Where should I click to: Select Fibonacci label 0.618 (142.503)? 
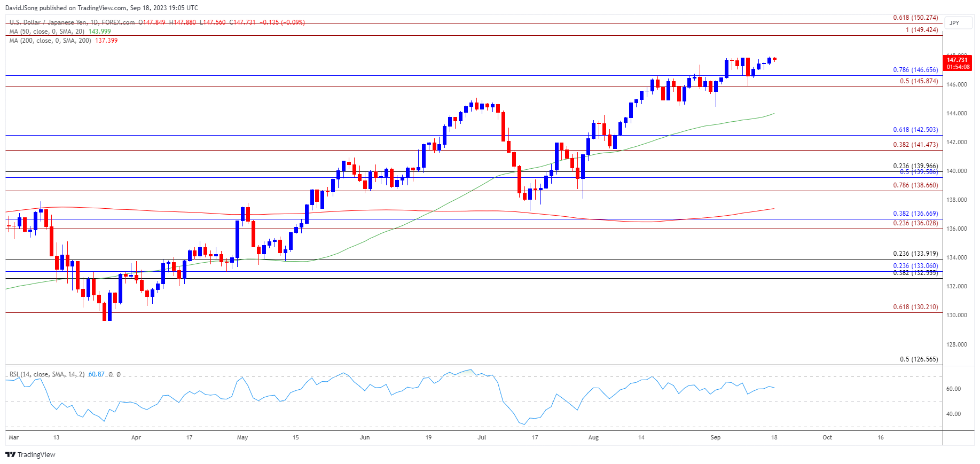(915, 130)
